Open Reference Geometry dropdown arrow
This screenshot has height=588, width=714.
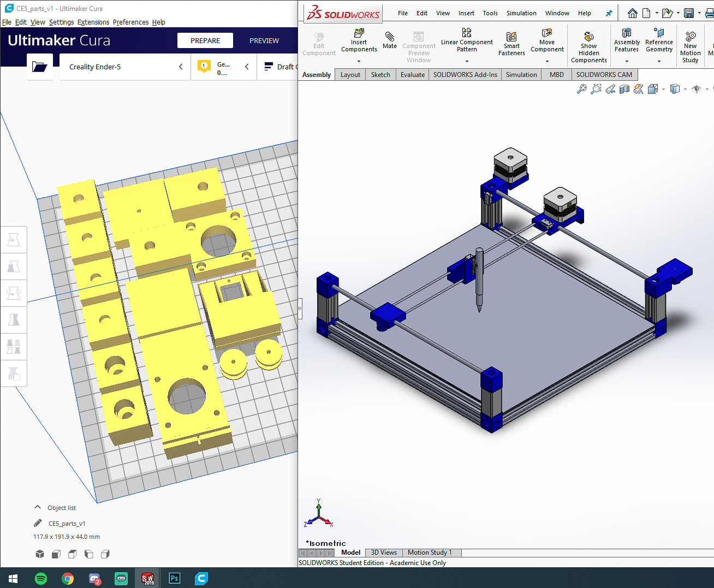tap(659, 61)
